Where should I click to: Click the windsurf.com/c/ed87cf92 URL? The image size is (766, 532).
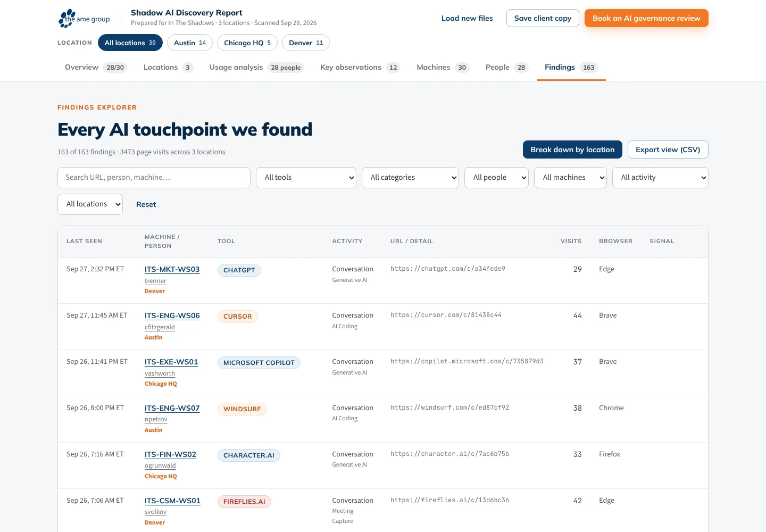449,408
